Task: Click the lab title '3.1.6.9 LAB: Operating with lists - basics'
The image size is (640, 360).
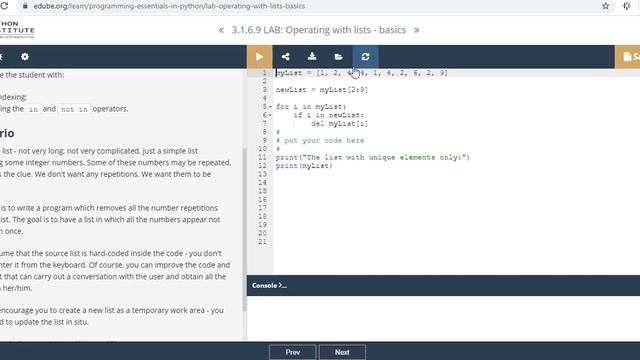Action: 319,30
